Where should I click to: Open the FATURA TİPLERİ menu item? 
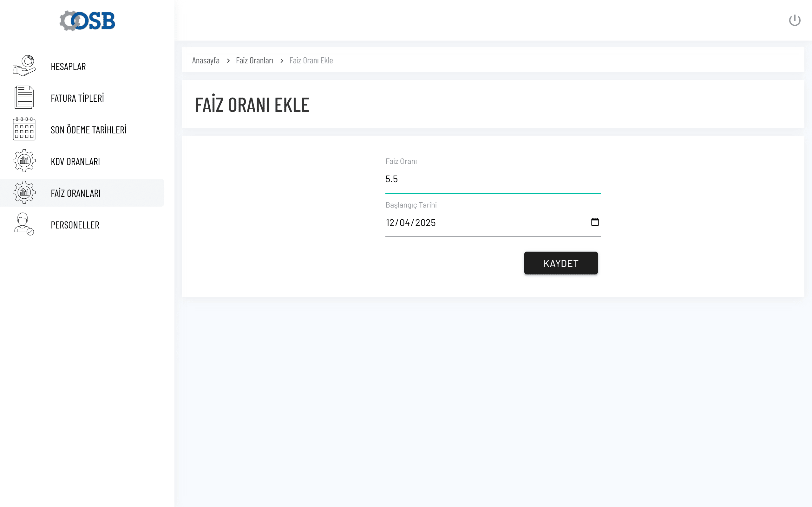pos(77,98)
